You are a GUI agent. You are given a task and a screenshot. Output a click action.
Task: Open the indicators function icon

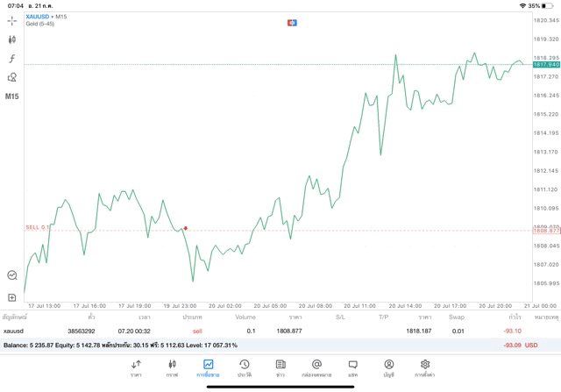(12, 58)
